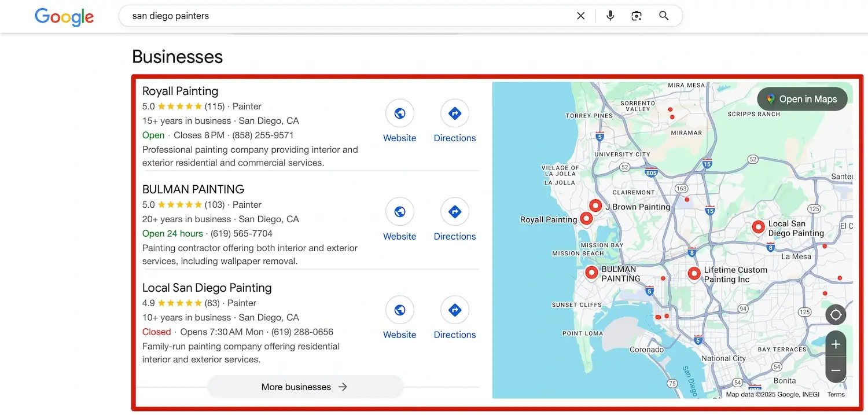The height and width of the screenshot is (415, 868).
Task: Click the magnifying glass search icon
Action: [x=664, y=16]
